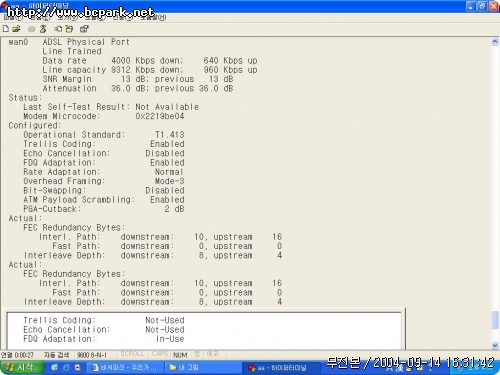Viewport: 500px width, 375px height.
Task: Click the Internet Explorer quick launch icon
Action: point(66,367)
